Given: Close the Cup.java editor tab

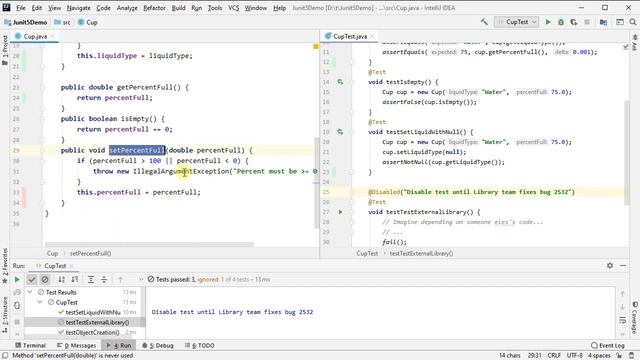Looking at the screenshot, I should 52,36.
